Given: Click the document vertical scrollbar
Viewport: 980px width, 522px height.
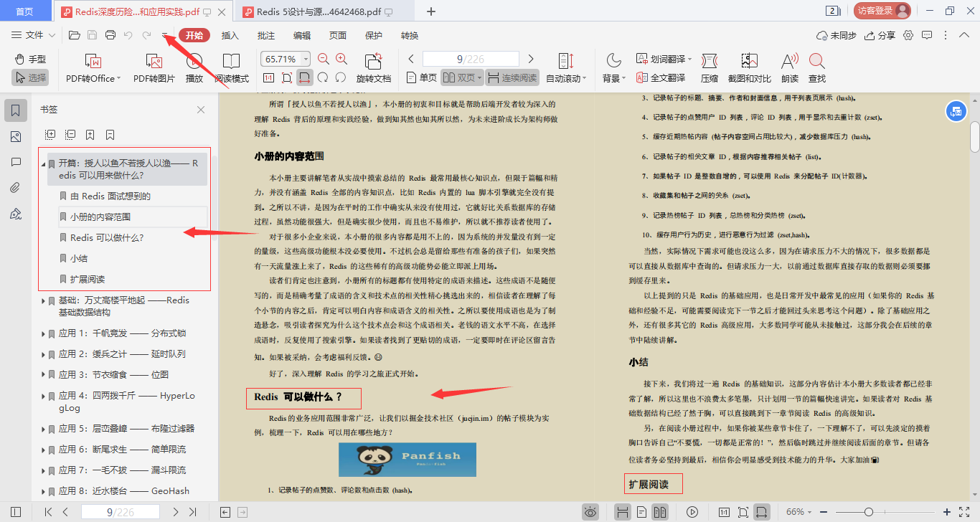Looking at the screenshot, I should [975, 136].
